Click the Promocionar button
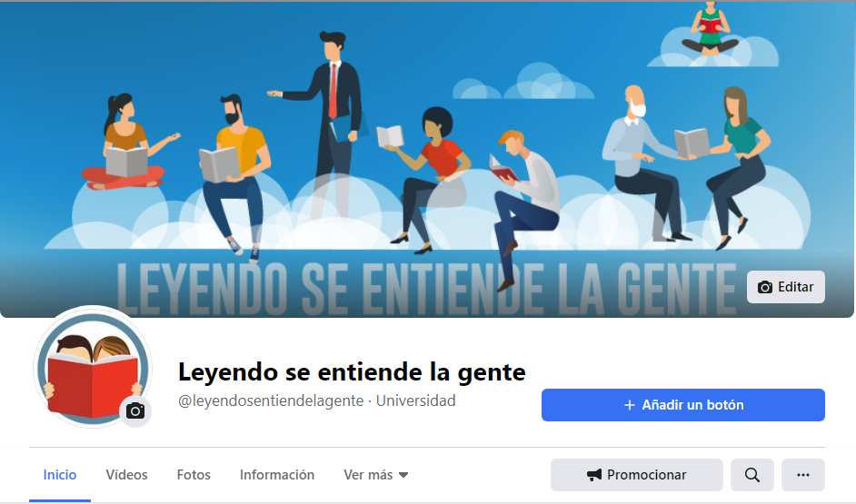Screen dimensions: 856x504 point(636,475)
